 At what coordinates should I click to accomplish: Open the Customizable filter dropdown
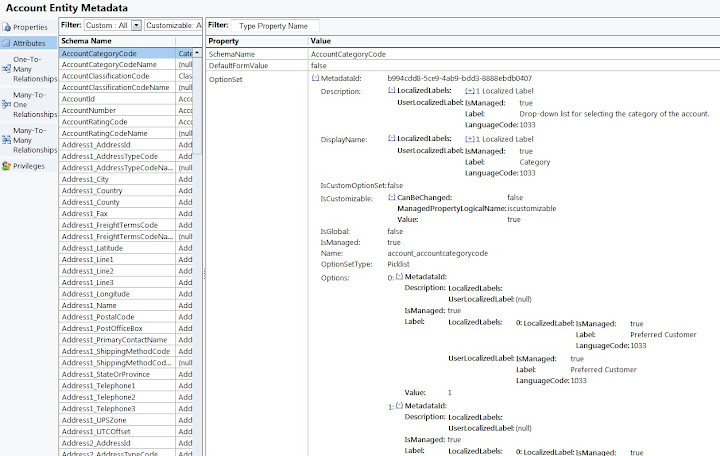coord(174,24)
